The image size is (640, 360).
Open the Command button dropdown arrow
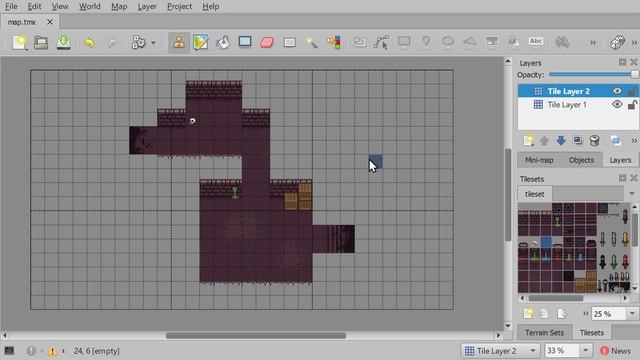(x=153, y=42)
